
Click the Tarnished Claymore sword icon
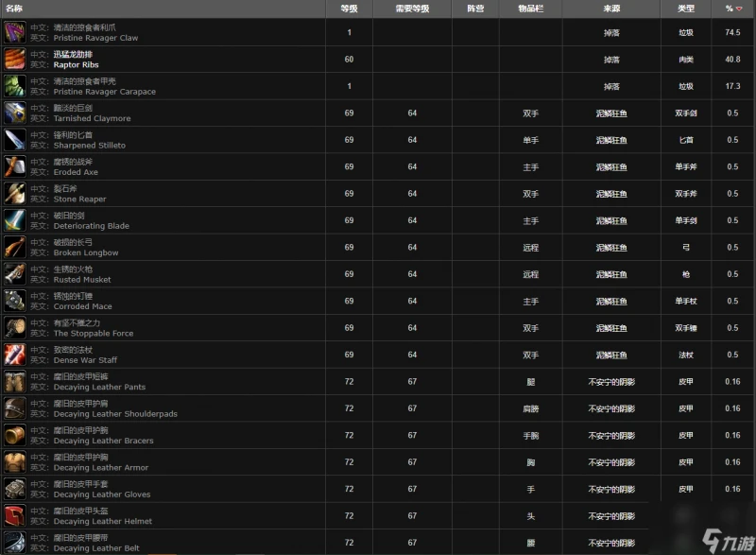[14, 113]
